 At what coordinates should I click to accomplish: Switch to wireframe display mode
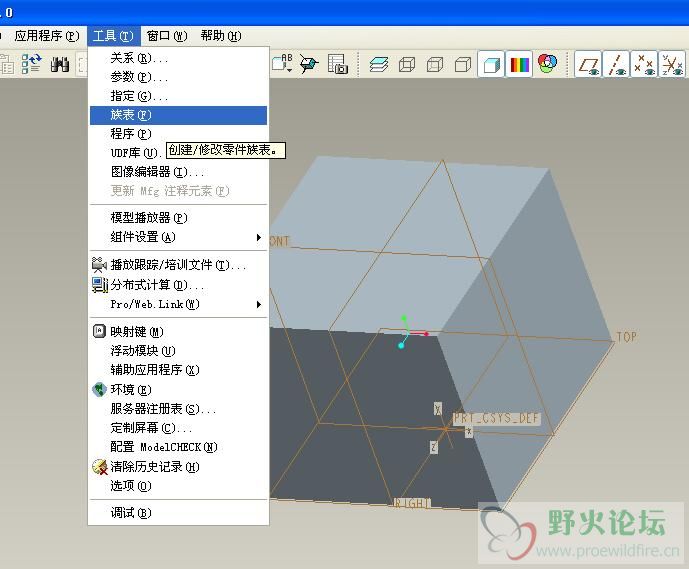click(407, 65)
